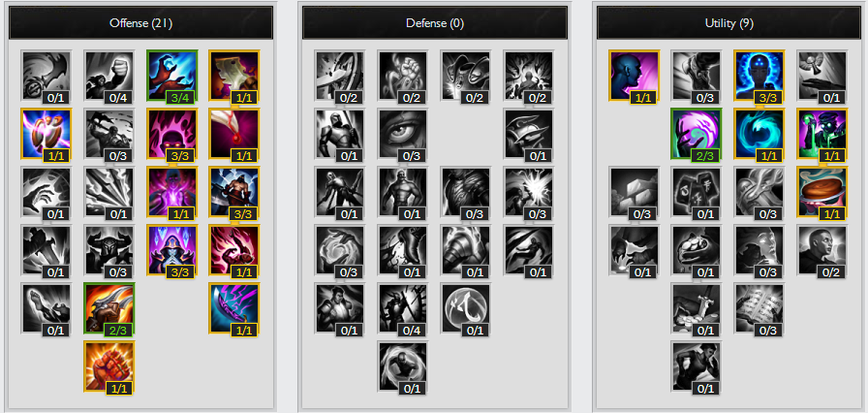Screen dimensions: 868x413
Task: Select the cake Culinary Master mastery icon
Action: tap(822, 192)
